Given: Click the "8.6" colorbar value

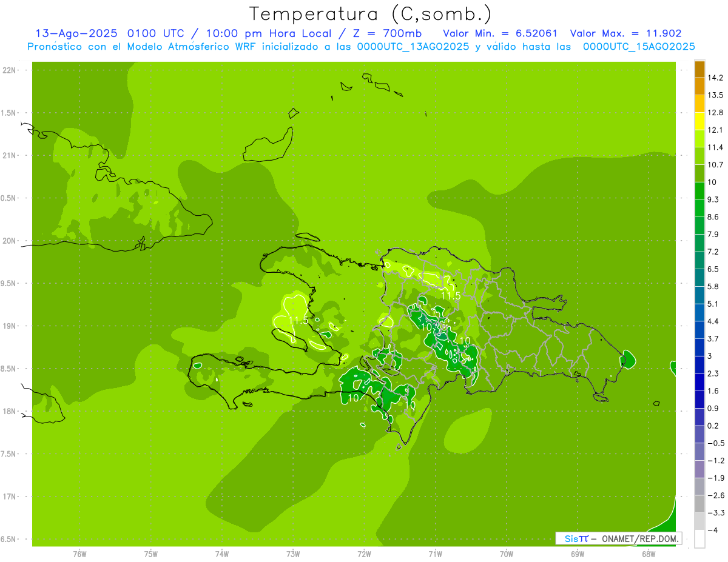Looking at the screenshot, I should (x=713, y=217).
